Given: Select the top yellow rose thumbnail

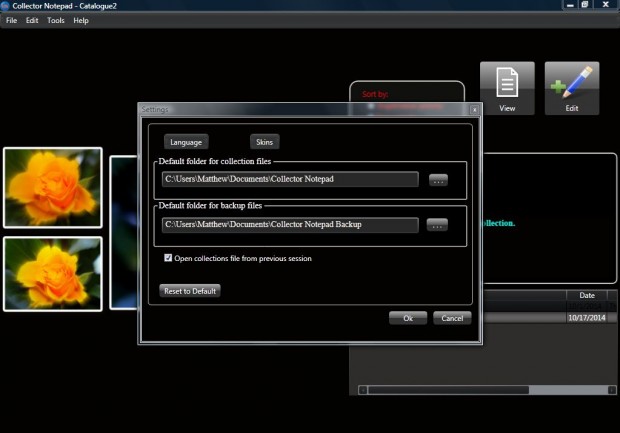Looking at the screenshot, I should coord(53,187).
